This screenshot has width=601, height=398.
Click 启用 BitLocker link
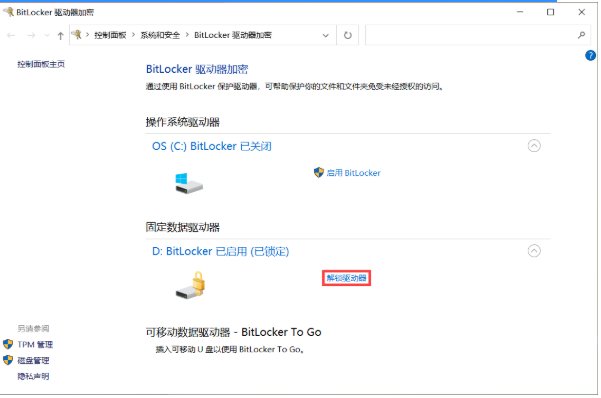(353, 173)
